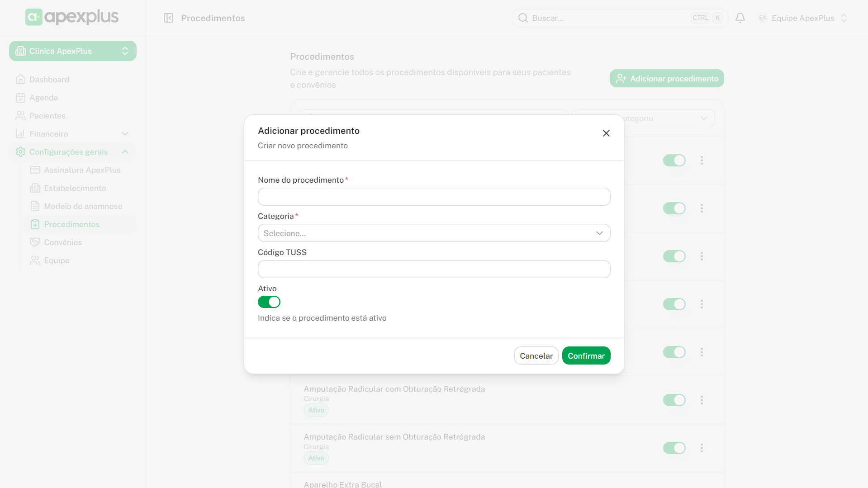Open options menu for Amputação Radicular com Obturação

click(x=702, y=400)
